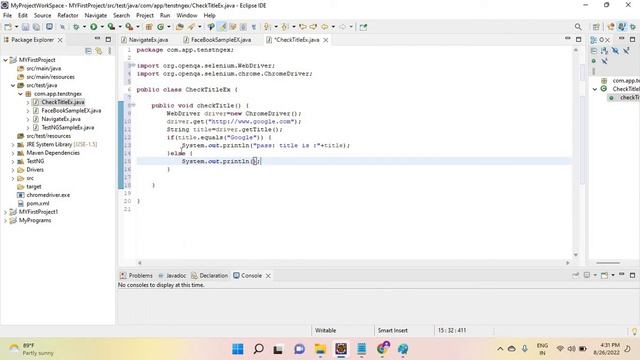640x360 pixels.
Task: Click the editor vertical scrollbar
Action: coord(576,152)
